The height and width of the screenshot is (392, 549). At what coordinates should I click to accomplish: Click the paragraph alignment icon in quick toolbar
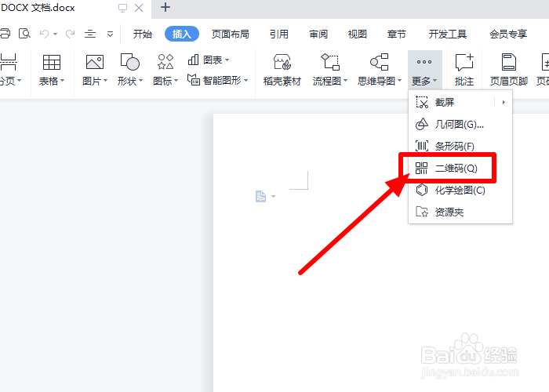90,34
